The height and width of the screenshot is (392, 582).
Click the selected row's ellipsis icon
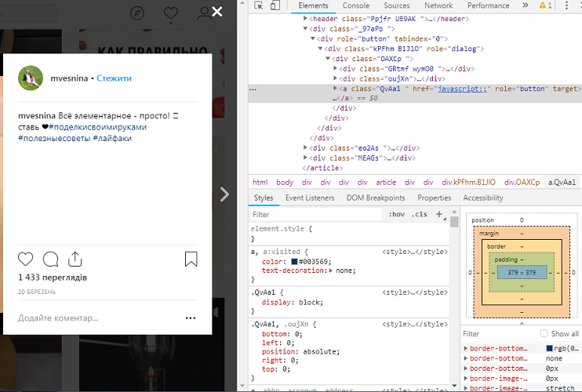click(253, 89)
